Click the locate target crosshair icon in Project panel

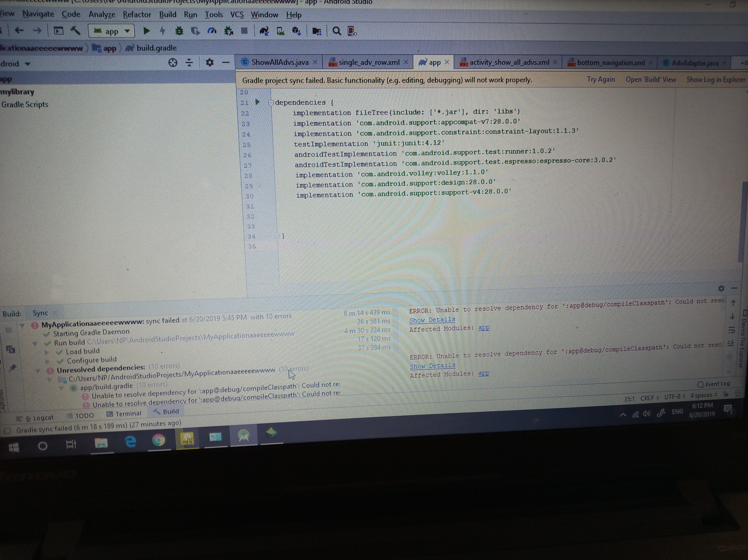[173, 63]
